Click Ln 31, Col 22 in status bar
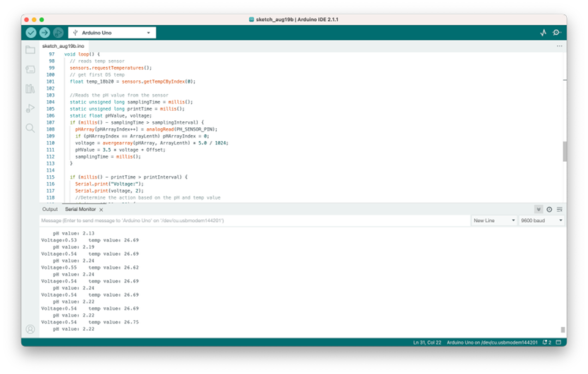The image size is (588, 374). click(x=427, y=342)
